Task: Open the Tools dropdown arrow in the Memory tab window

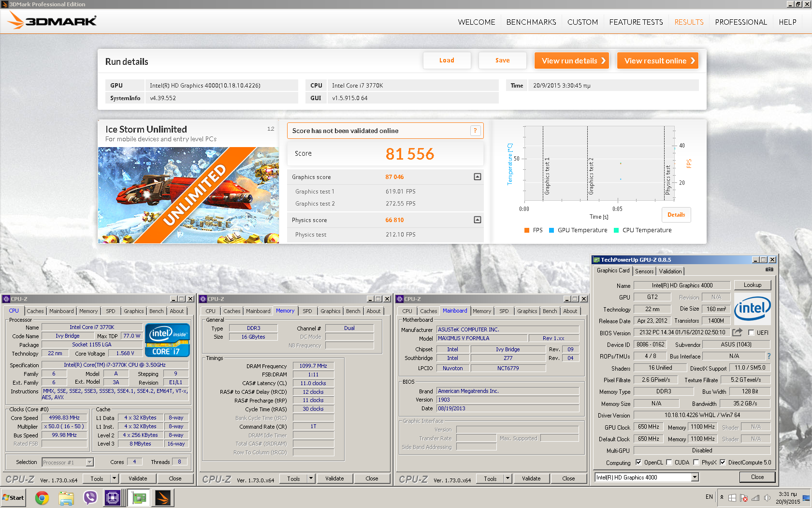Action: (311, 478)
